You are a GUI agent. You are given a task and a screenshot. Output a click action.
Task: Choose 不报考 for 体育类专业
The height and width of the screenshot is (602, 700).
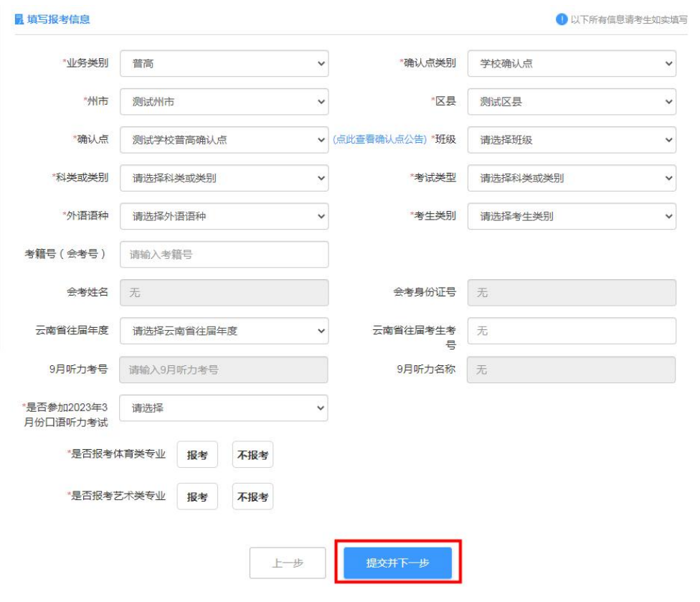click(252, 455)
